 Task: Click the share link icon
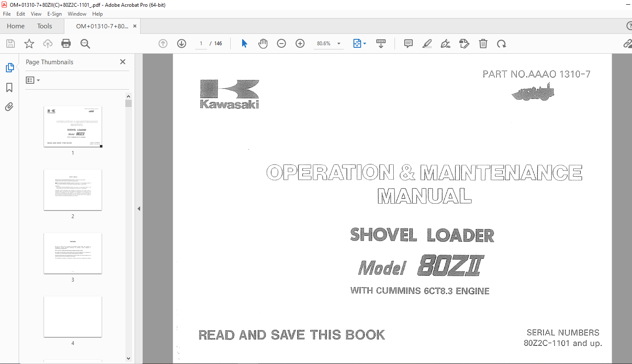click(628, 44)
